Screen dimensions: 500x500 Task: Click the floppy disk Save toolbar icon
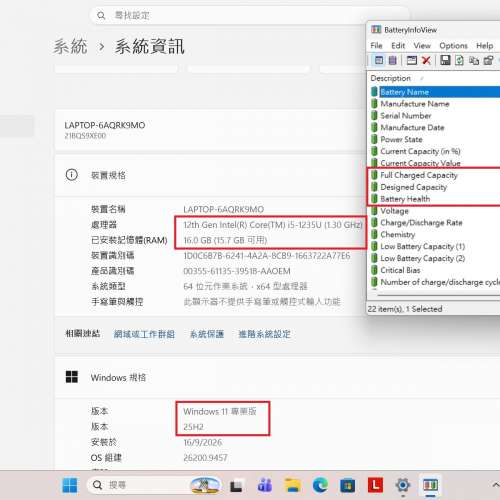click(x=445, y=60)
